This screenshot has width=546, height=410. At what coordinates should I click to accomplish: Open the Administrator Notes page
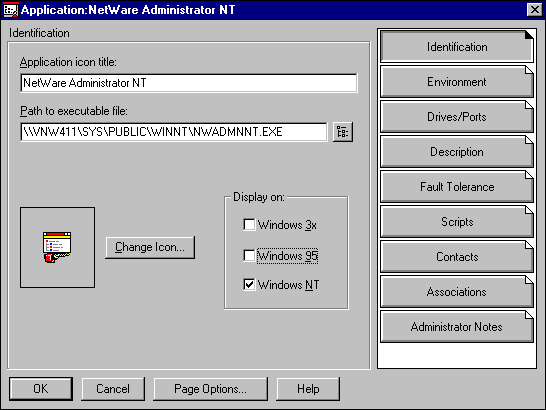pyautogui.click(x=457, y=327)
